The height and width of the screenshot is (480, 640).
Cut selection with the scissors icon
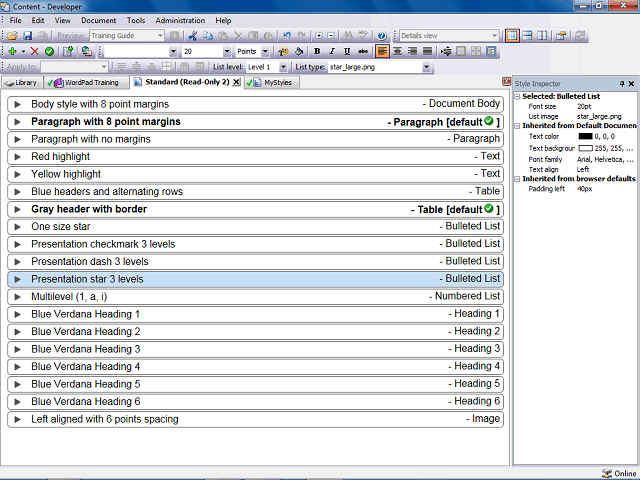(193, 36)
